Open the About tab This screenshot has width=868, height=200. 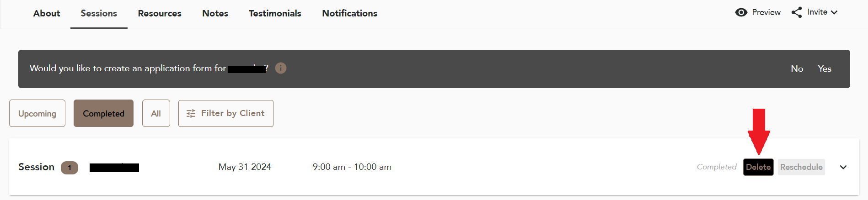pyautogui.click(x=47, y=13)
